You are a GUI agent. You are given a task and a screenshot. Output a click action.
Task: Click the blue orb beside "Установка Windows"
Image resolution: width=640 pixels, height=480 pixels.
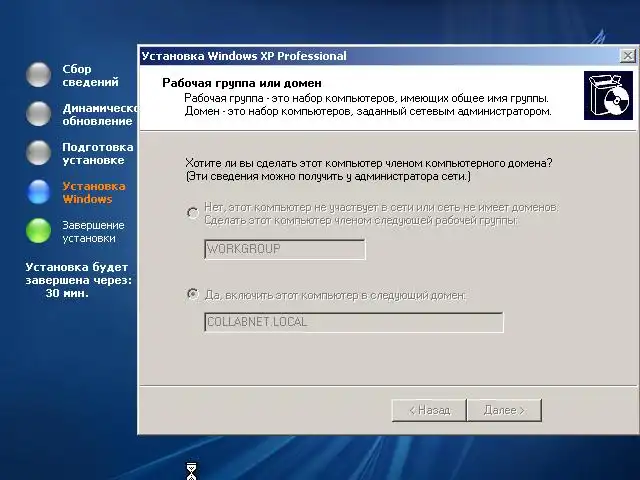[38, 192]
